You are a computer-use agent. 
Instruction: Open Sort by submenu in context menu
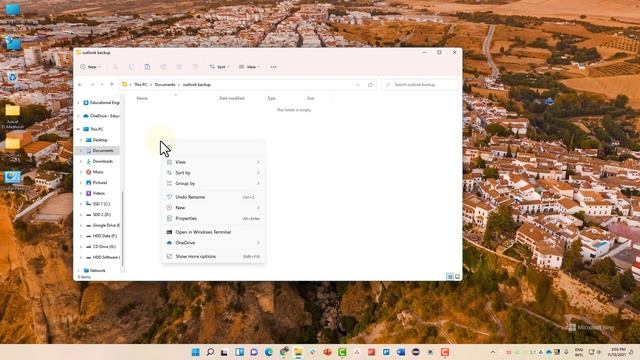point(213,173)
